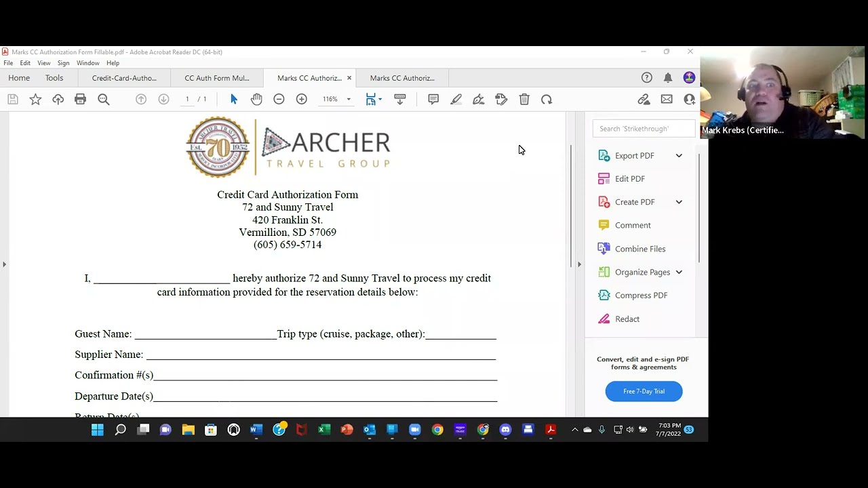Open the taskbar Discord icon
Viewport: 868px width, 488px height.
pyautogui.click(x=505, y=430)
